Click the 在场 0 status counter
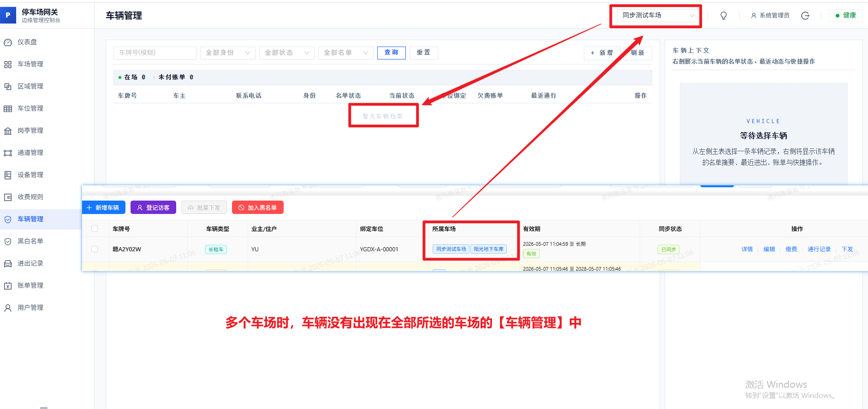This screenshot has width=868, height=409. tap(132, 77)
